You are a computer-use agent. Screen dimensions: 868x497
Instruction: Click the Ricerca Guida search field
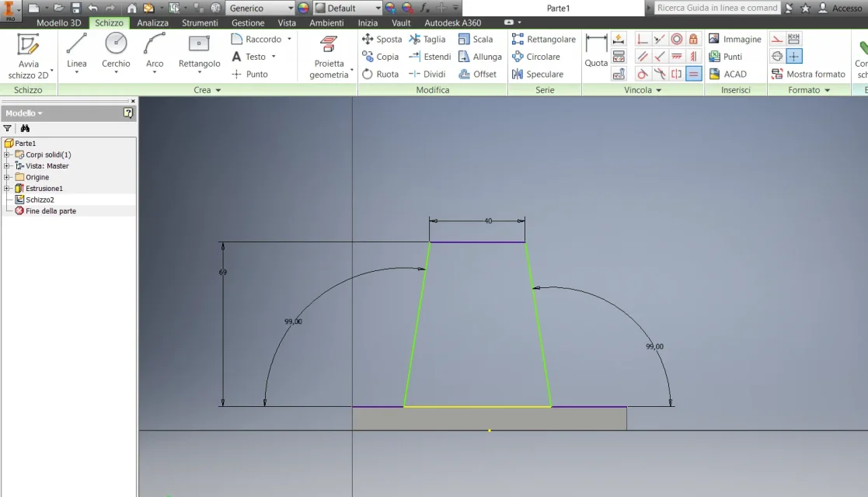(x=717, y=8)
